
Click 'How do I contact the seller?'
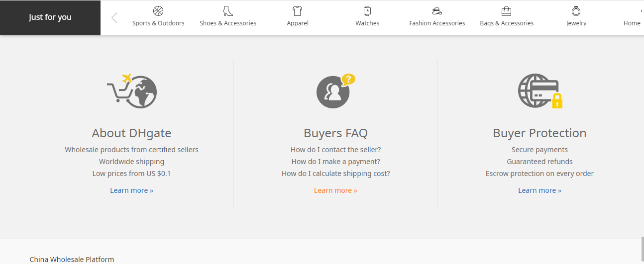(335, 150)
